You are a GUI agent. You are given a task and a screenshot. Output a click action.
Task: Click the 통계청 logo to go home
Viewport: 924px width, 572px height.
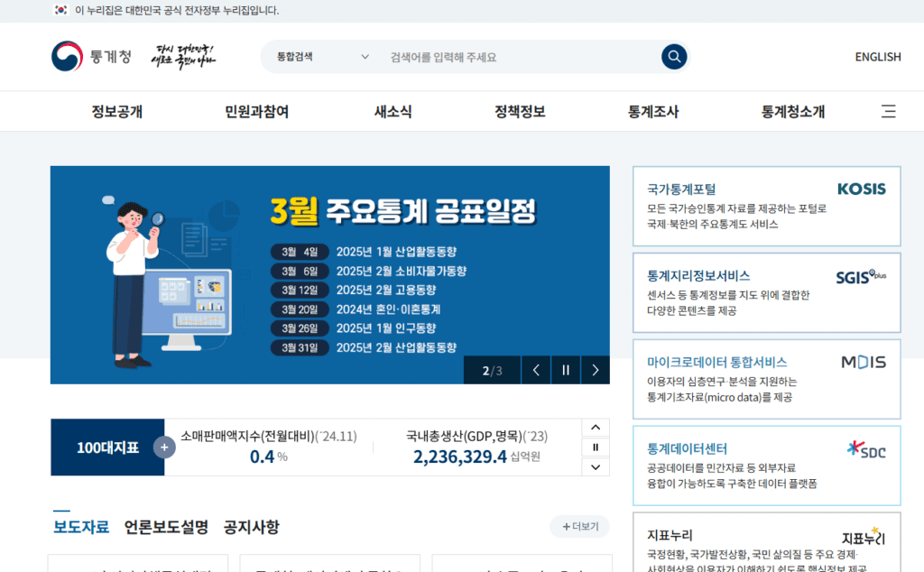click(x=90, y=56)
